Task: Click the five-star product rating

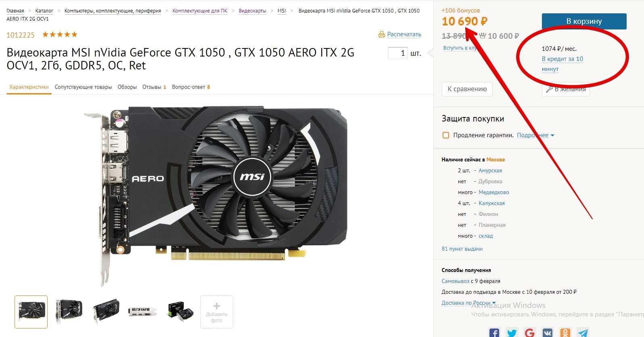Action: coord(60,34)
